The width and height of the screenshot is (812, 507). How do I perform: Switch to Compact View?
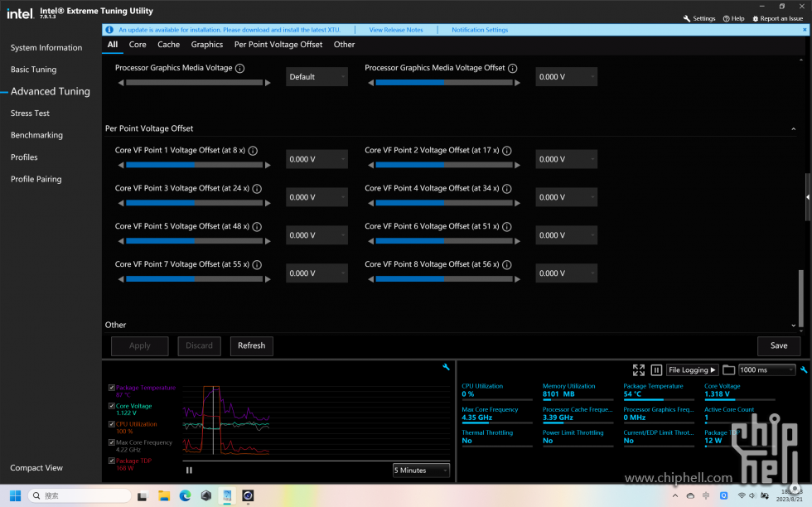36,468
